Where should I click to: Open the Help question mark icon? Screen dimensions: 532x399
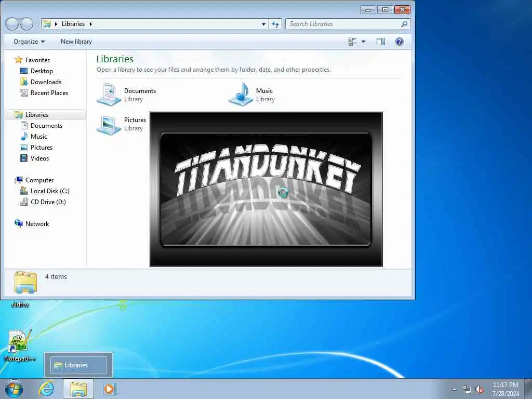point(400,42)
